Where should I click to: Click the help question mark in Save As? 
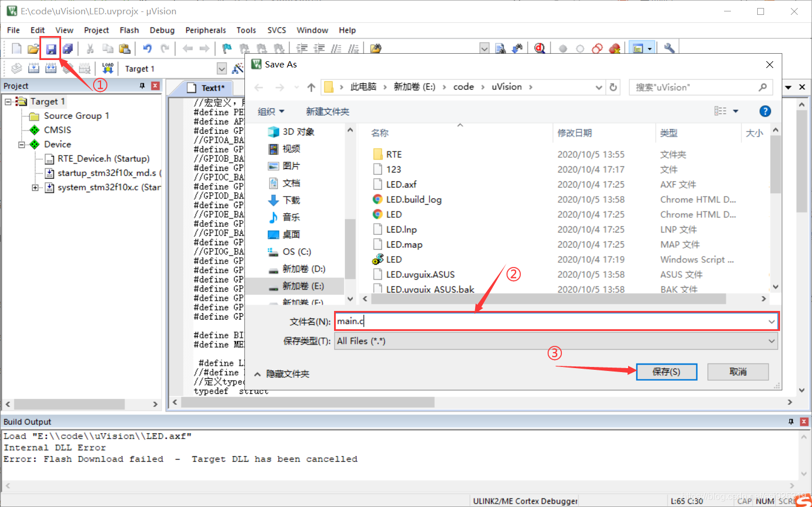765,111
